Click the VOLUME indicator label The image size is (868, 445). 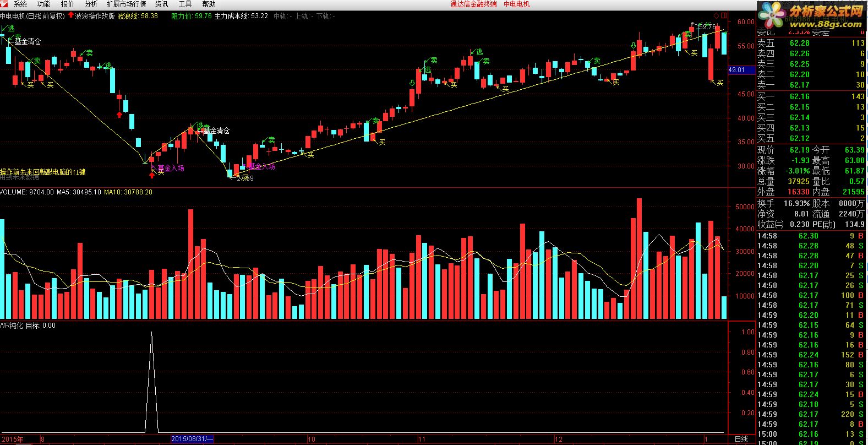13,192
